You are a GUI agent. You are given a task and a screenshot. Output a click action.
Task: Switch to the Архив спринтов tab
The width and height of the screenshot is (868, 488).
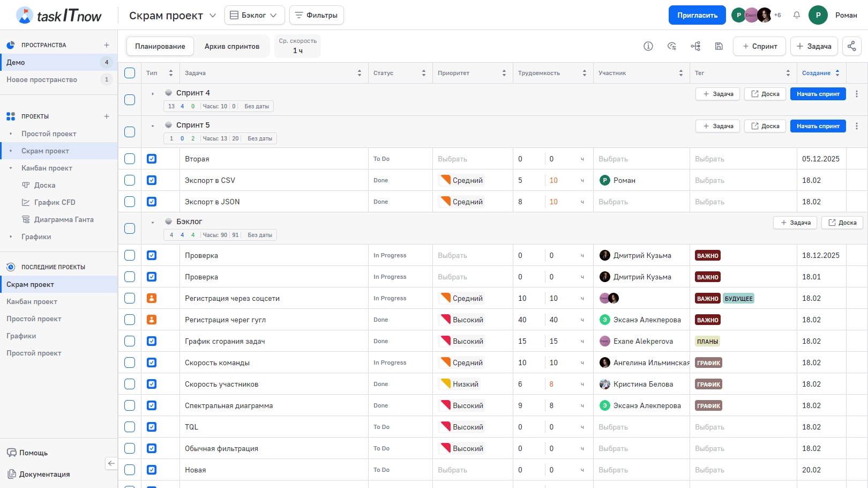pos(231,46)
